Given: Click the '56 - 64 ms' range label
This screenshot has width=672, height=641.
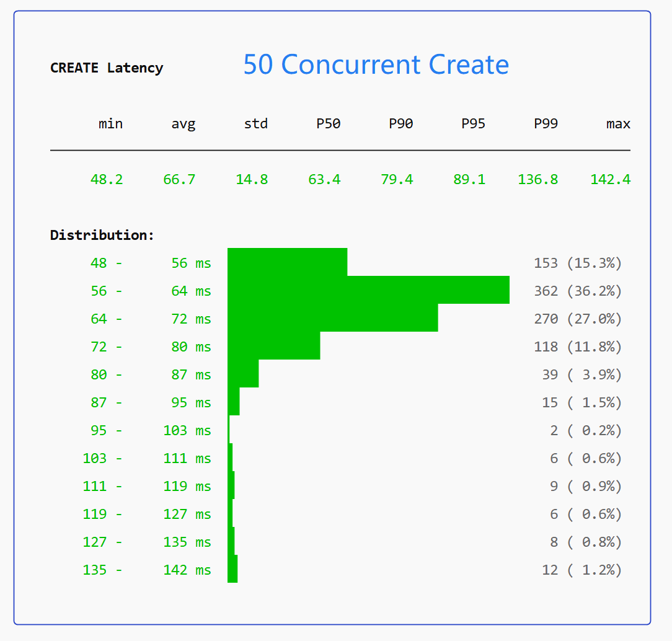Looking at the screenshot, I should click(151, 291).
